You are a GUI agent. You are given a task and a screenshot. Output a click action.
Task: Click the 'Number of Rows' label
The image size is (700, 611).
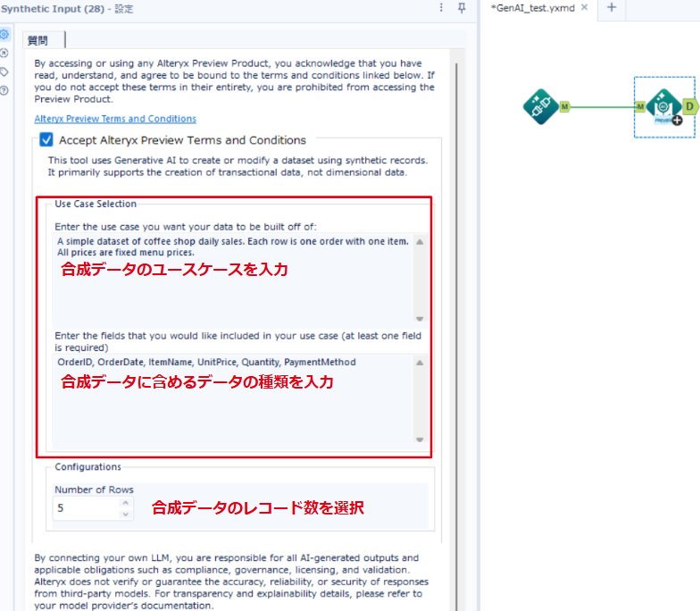click(x=95, y=490)
